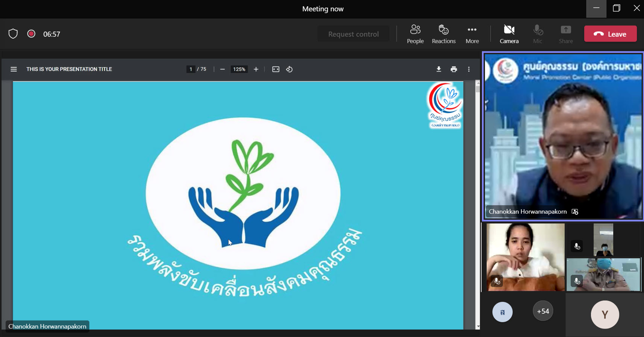Click the speaker name label on presentation
644x337 pixels.
47,326
